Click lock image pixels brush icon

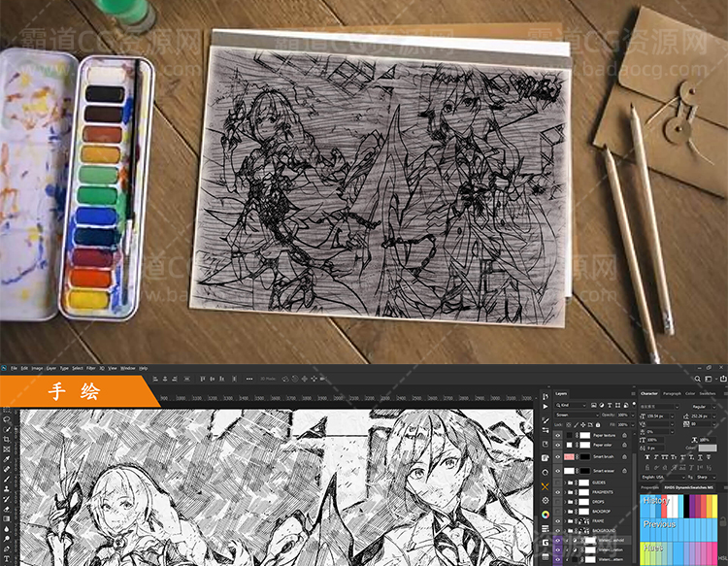(x=577, y=425)
